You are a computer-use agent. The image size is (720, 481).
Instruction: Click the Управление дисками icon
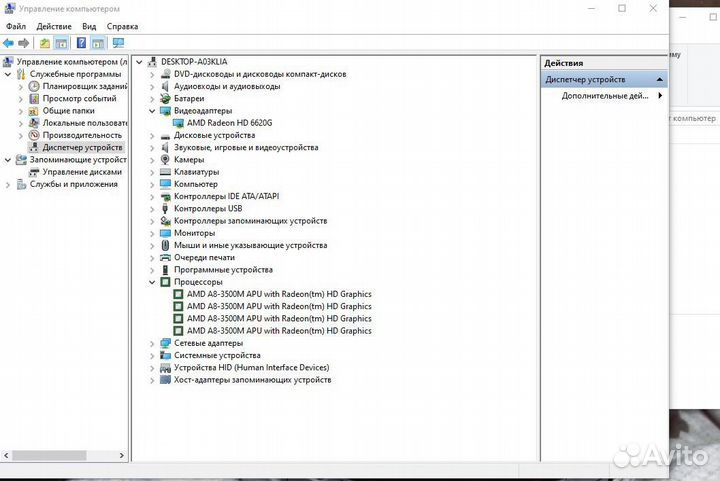pos(34,172)
